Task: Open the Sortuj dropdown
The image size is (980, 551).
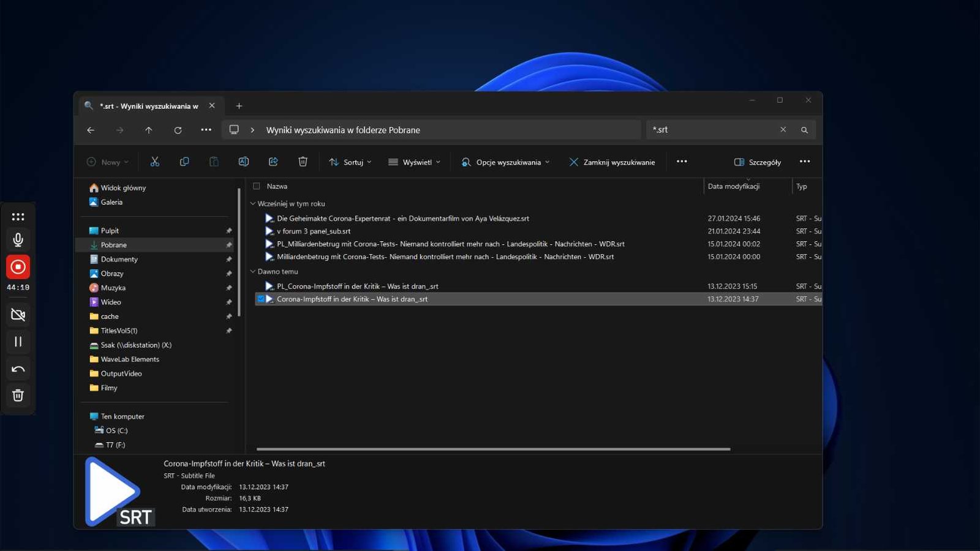Action: click(350, 162)
